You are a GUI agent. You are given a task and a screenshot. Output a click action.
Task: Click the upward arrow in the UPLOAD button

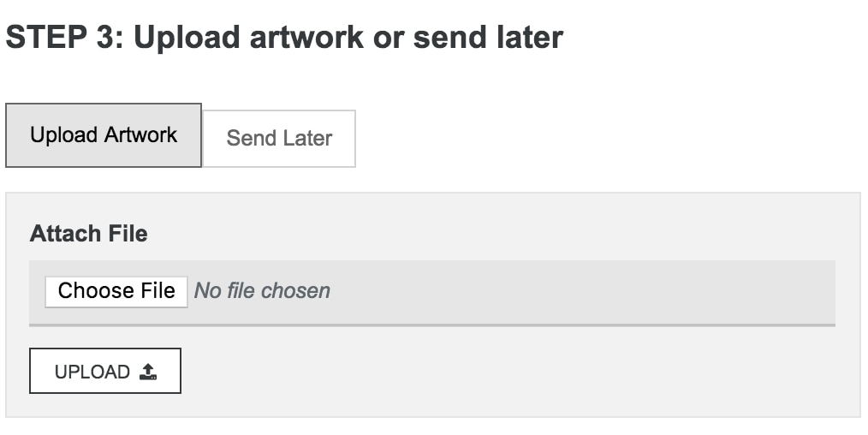coord(148,368)
